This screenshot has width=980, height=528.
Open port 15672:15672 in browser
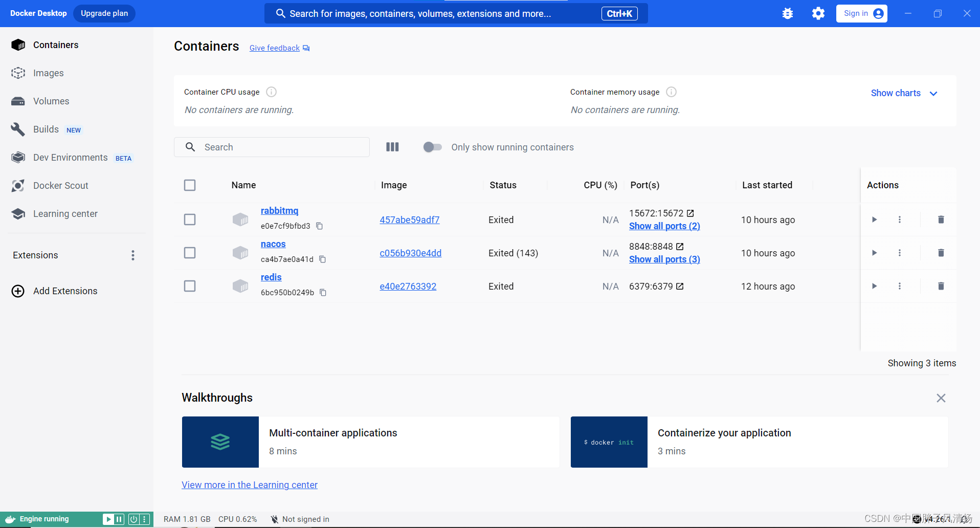[691, 213]
